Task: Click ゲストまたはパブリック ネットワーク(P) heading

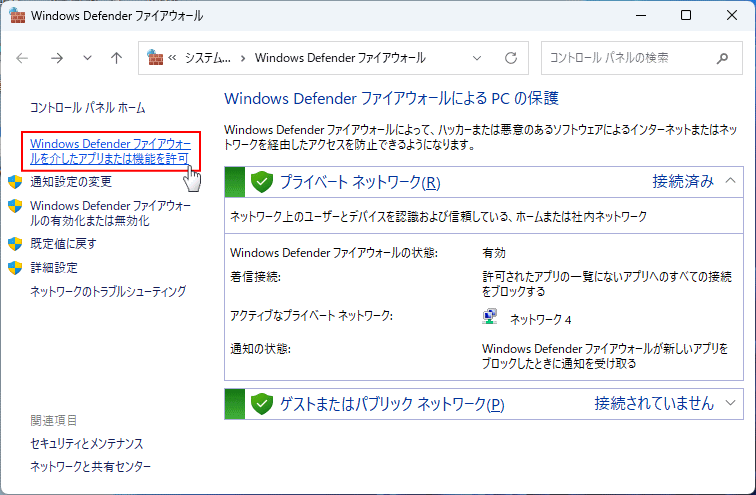Action: click(392, 404)
